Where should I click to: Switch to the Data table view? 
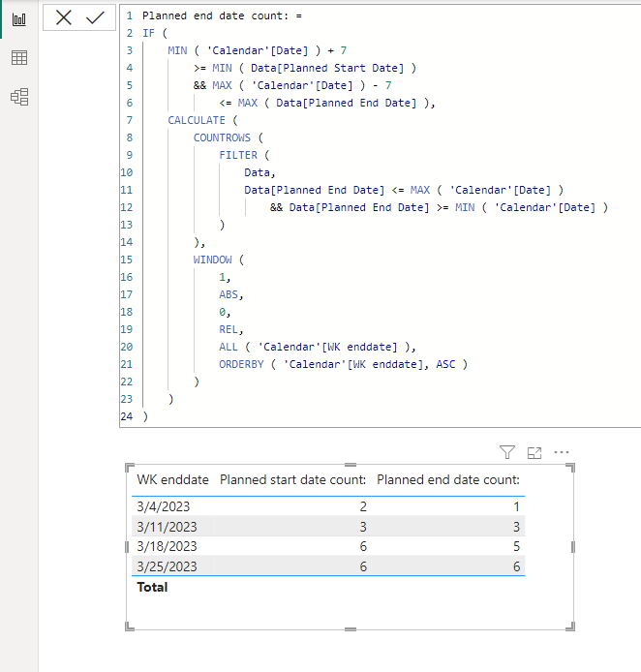(x=19, y=57)
